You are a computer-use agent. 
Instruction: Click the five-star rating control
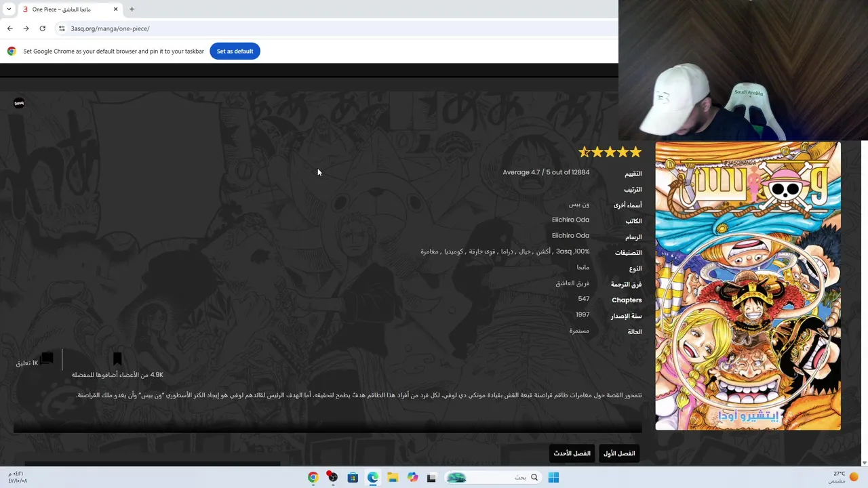point(610,152)
